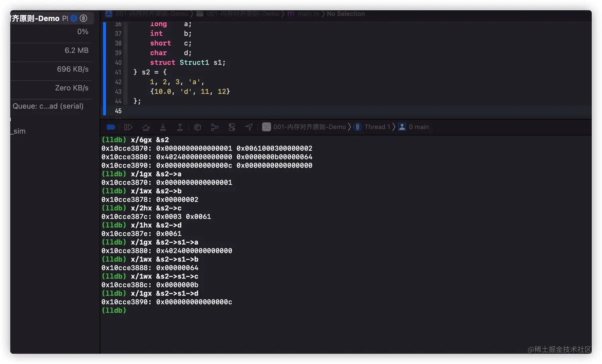
Task: Open the Environment Overrides icon
Action: point(232,127)
